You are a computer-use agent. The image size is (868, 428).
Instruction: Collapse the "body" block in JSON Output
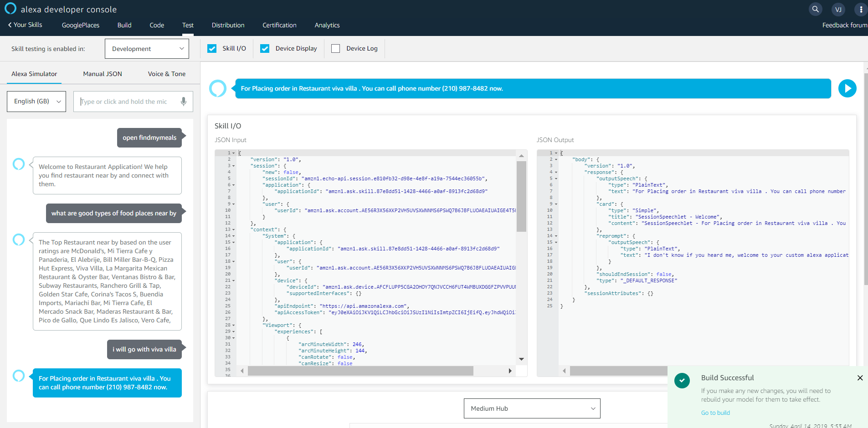(556, 159)
